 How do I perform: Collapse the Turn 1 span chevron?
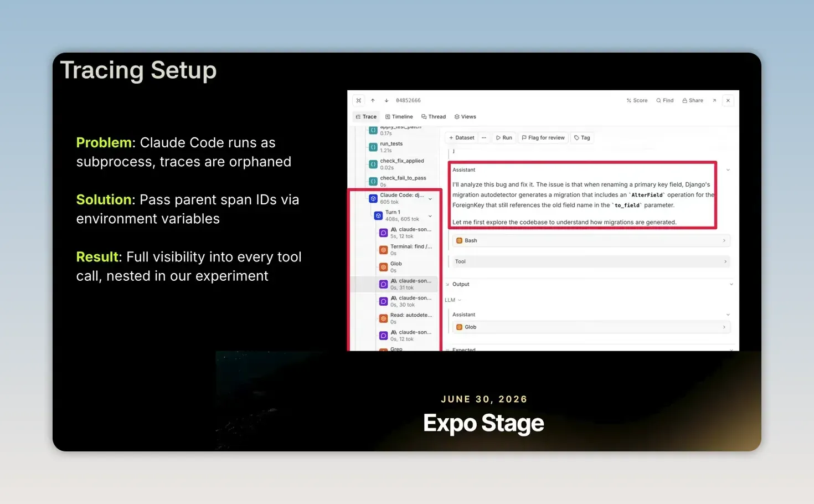click(430, 215)
